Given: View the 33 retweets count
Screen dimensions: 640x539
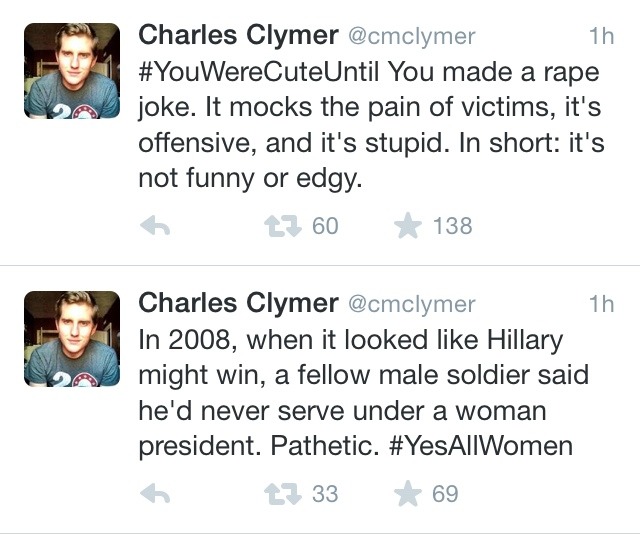Looking at the screenshot, I should [325, 494].
